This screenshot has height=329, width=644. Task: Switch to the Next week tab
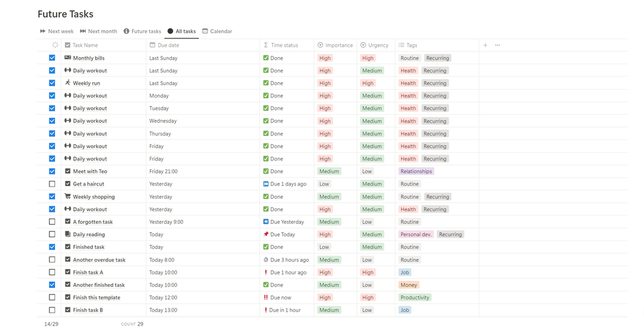click(56, 31)
